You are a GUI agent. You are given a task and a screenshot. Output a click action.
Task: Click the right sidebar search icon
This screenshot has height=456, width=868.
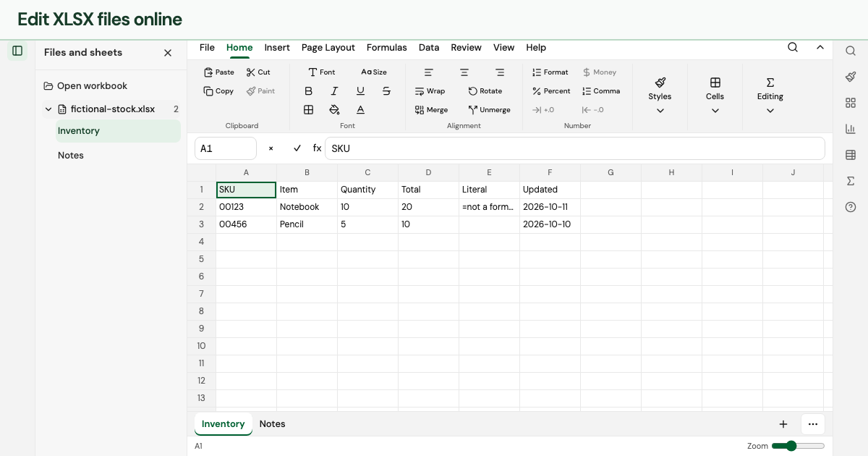coord(851,51)
